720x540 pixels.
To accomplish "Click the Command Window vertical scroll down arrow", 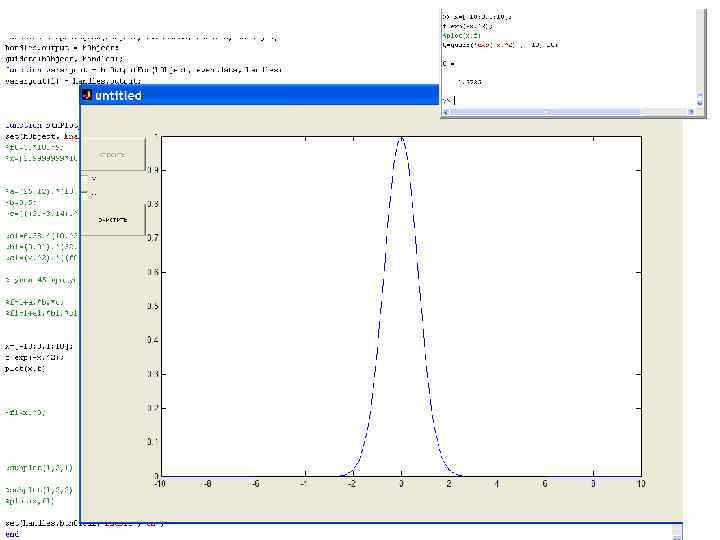I will 699,101.
